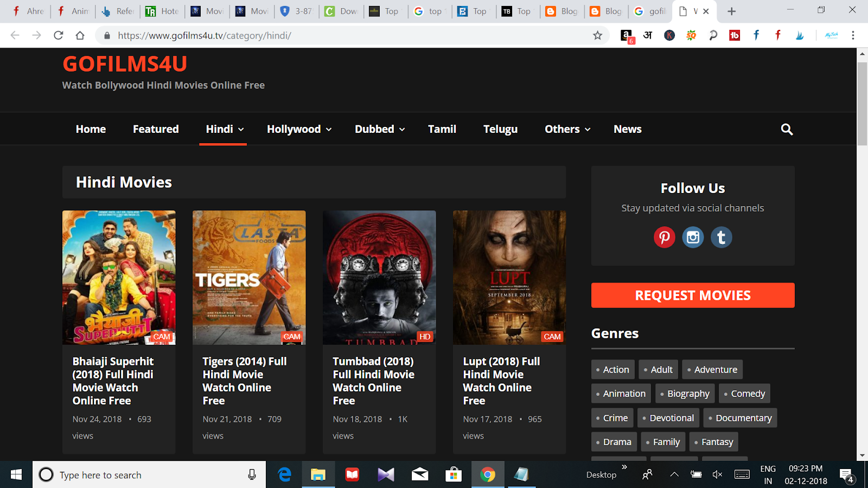The width and height of the screenshot is (868, 488).
Task: Click the REQUEST MOVIES button
Action: (693, 295)
